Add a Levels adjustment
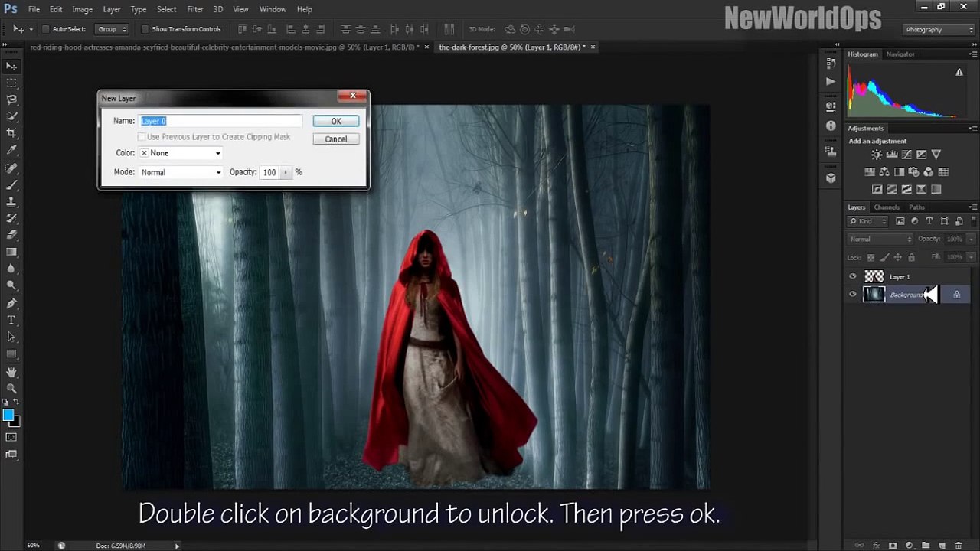 pos(892,155)
